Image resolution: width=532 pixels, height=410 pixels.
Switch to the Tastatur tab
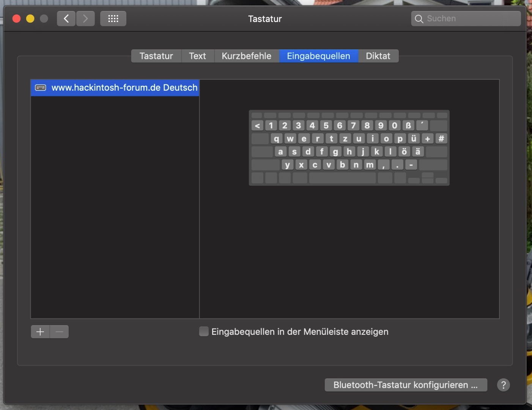pyautogui.click(x=156, y=56)
